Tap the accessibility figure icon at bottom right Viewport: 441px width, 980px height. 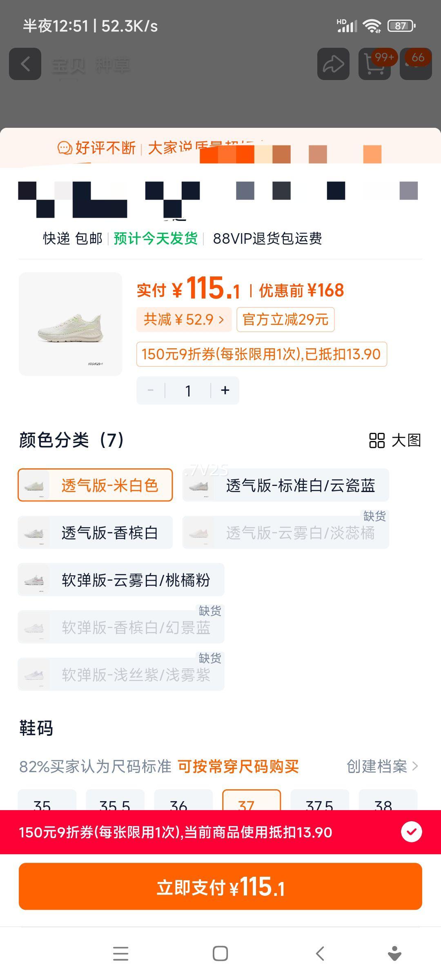pyautogui.click(x=394, y=953)
